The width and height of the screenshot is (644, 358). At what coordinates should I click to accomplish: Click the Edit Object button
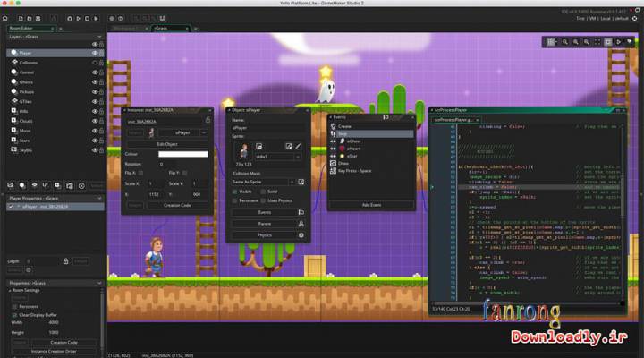click(166, 143)
